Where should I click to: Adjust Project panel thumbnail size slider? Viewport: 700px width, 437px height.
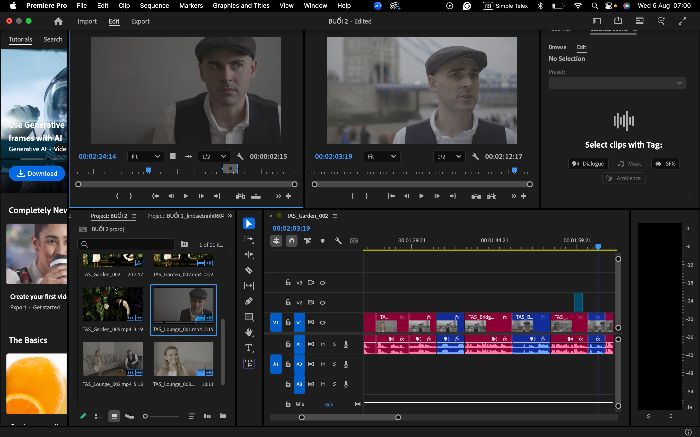pyautogui.click(x=161, y=416)
